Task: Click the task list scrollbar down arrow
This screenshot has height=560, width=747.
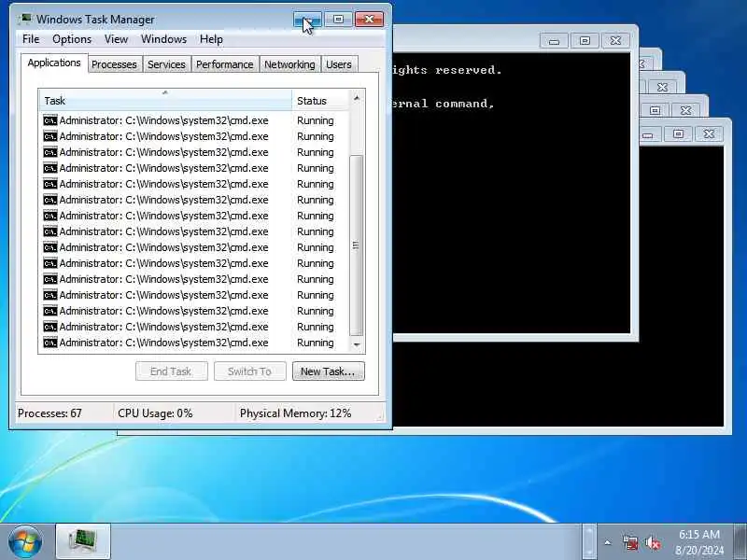Action: 357,344
